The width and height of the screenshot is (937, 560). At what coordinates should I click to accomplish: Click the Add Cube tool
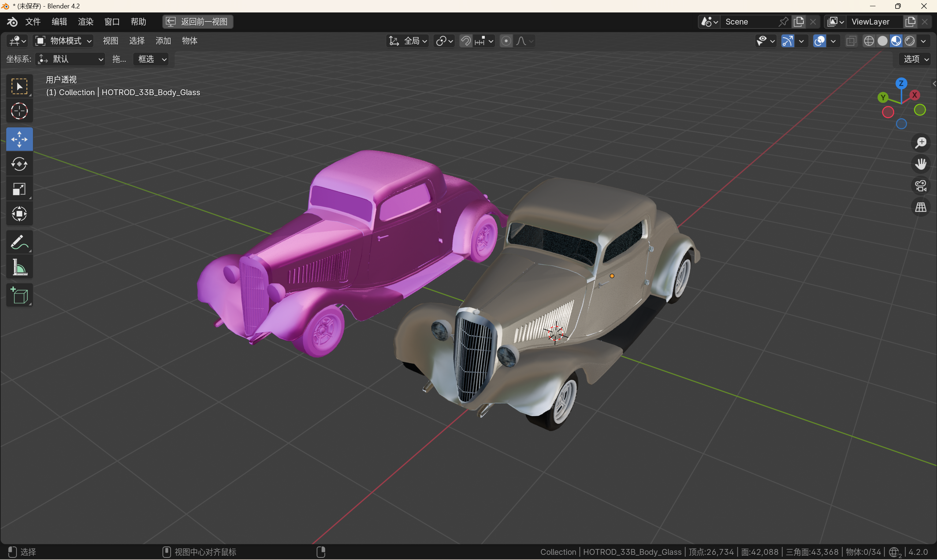[x=19, y=295]
